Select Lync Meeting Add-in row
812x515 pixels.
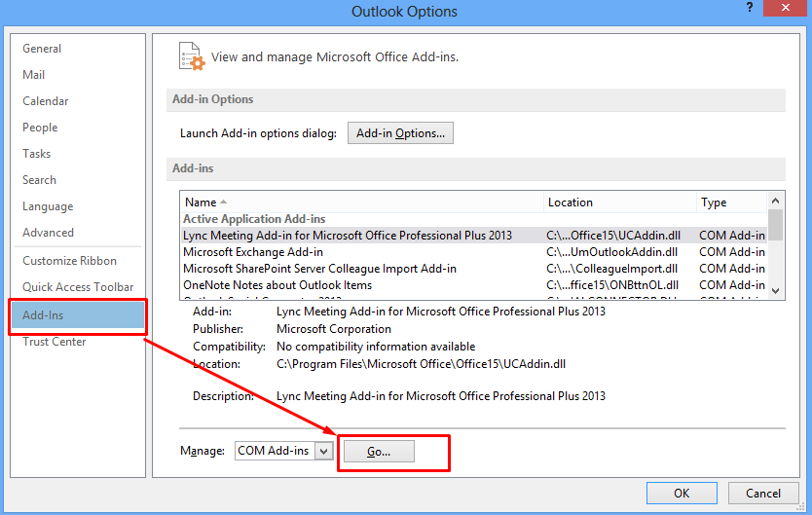(473, 236)
